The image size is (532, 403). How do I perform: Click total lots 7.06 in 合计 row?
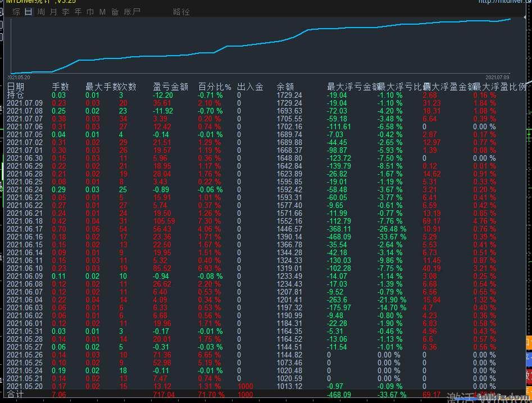(x=59, y=394)
